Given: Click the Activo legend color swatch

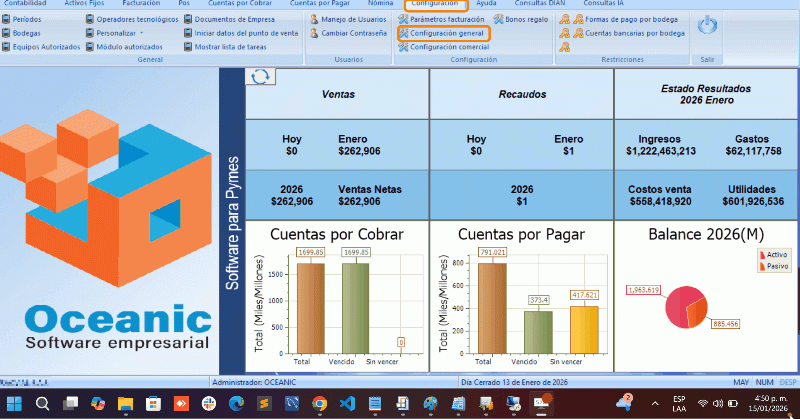Looking at the screenshot, I should [763, 256].
